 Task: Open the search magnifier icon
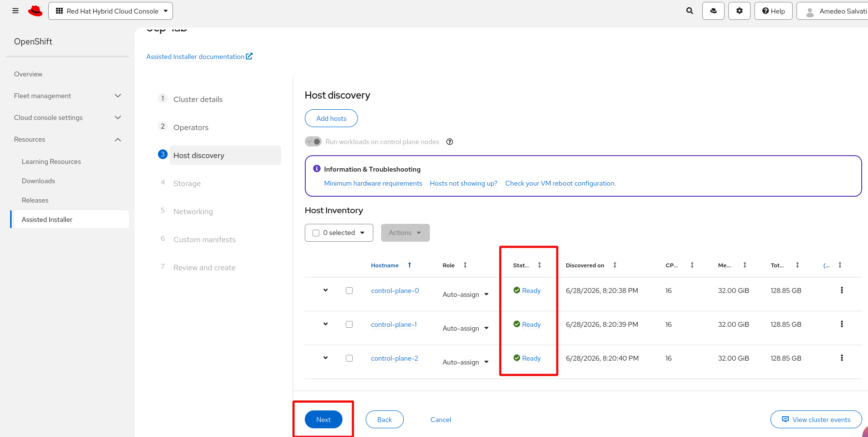[x=690, y=11]
